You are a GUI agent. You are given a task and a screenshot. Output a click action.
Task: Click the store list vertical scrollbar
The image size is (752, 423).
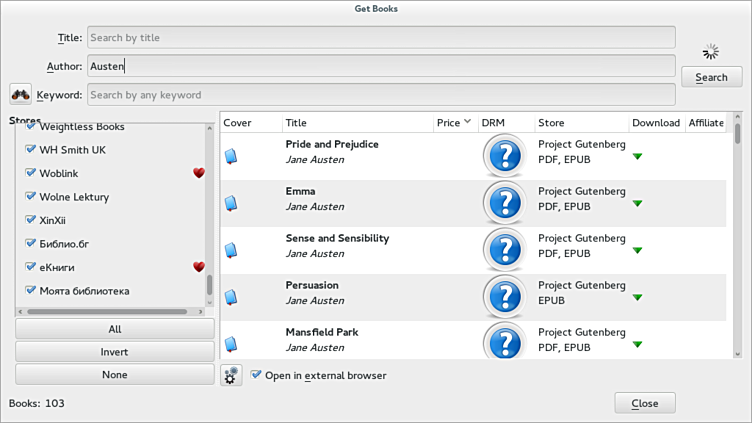pos(209,284)
